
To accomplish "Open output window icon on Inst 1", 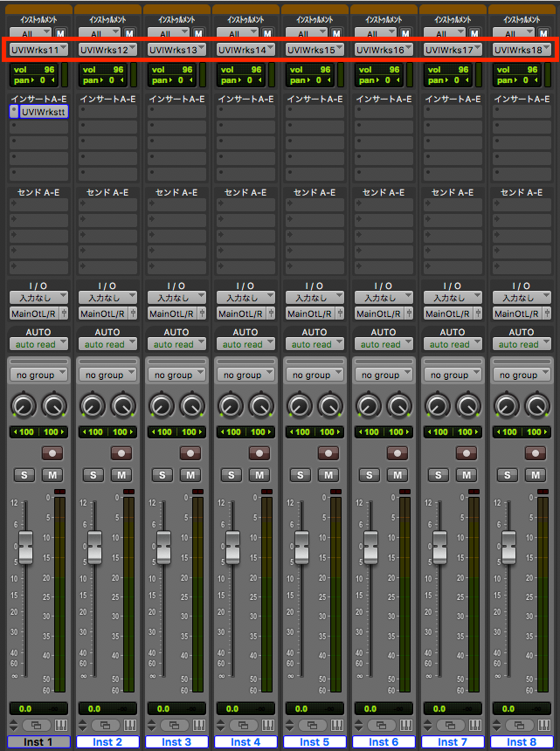I will [36, 725].
